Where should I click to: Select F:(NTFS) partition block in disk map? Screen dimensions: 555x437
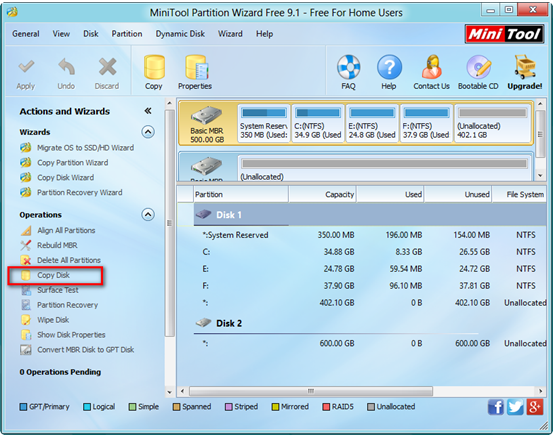point(426,123)
